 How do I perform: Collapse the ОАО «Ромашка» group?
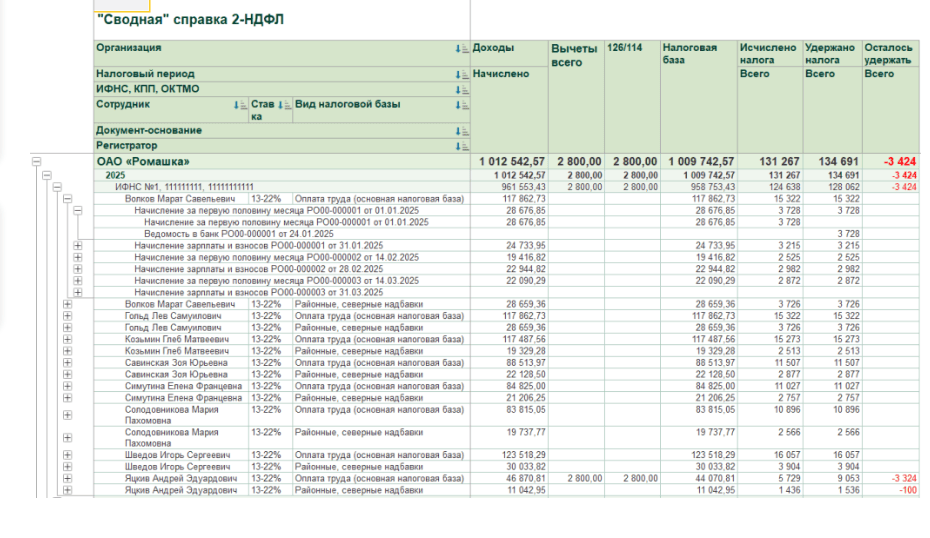point(37,161)
